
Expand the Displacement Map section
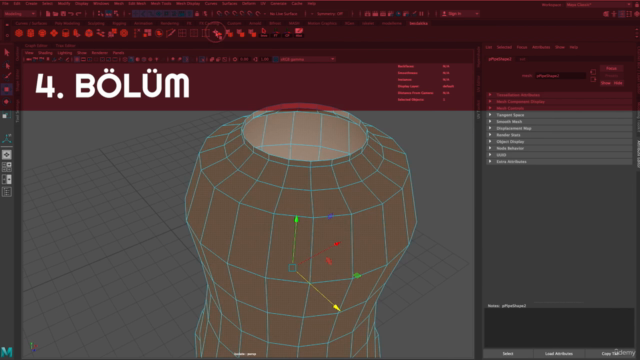[559, 128]
